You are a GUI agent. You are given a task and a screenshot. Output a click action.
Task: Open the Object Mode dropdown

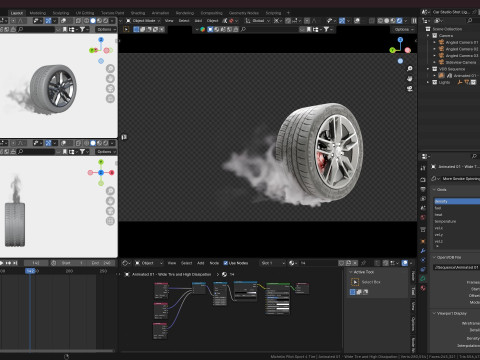(x=143, y=21)
